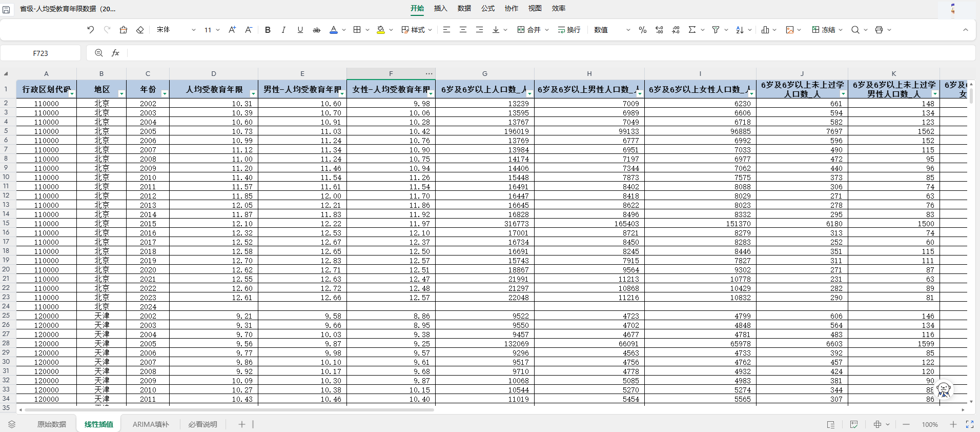This screenshot has height=432, width=980.
Task: Align cell text to the left
Action: (446, 30)
